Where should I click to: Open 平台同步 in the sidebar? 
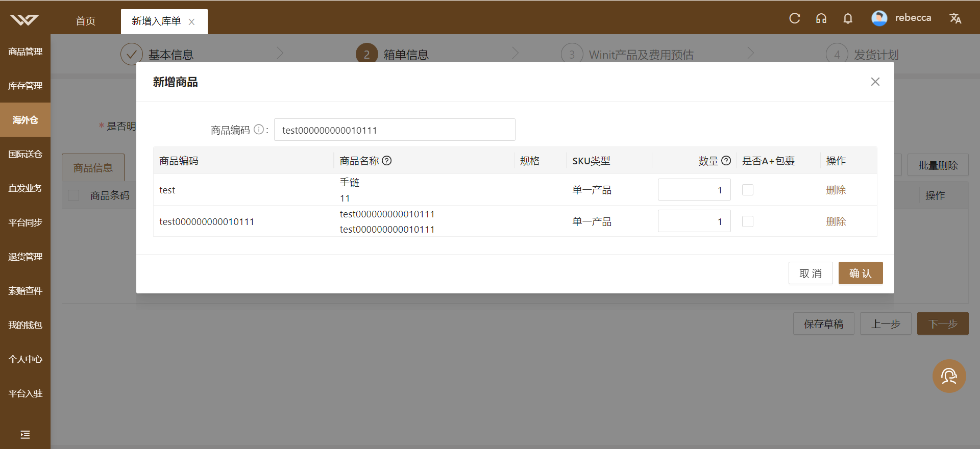click(25, 222)
